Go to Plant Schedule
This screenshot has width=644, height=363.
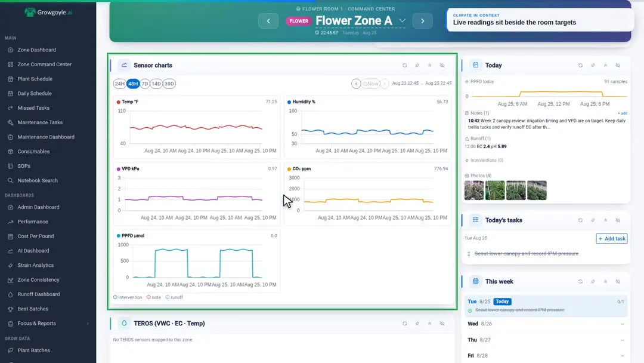35,79
